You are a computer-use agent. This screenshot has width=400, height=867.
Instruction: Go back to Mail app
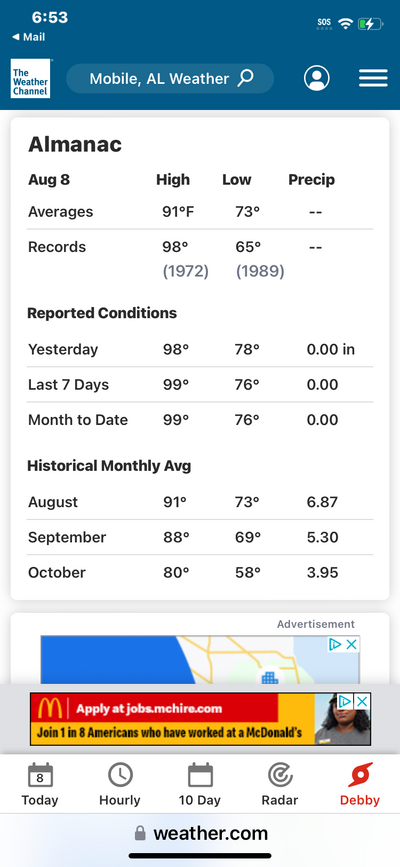(28, 37)
